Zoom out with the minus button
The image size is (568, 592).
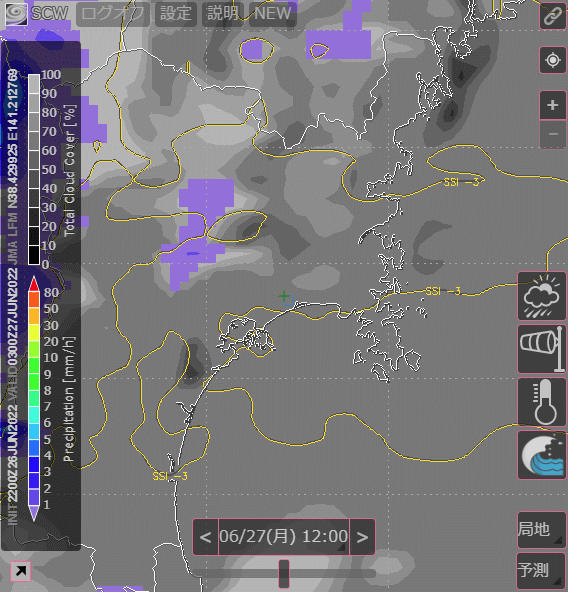[x=553, y=134]
